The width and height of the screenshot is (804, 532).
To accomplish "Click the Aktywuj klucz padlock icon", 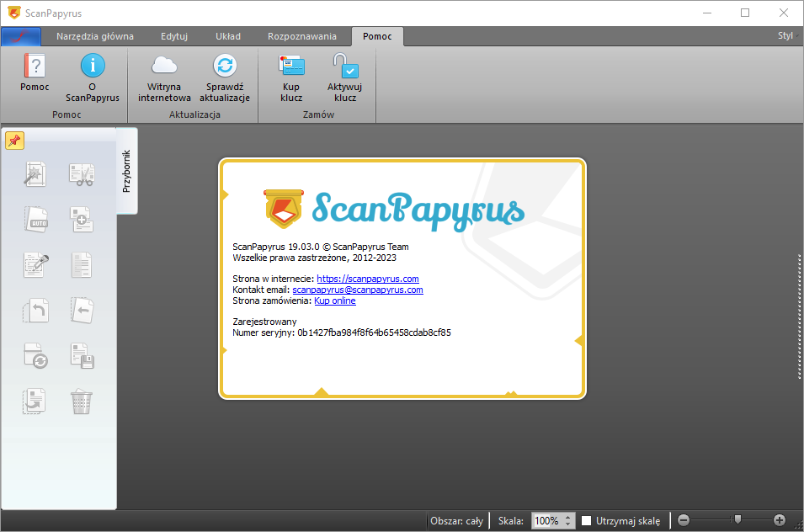I will (x=345, y=66).
